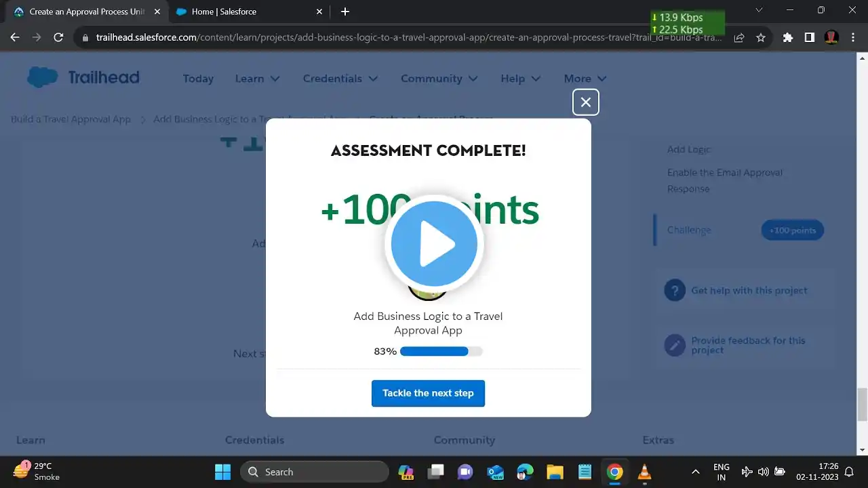Click the address bar URL field
868x488 pixels.
tap(410, 37)
